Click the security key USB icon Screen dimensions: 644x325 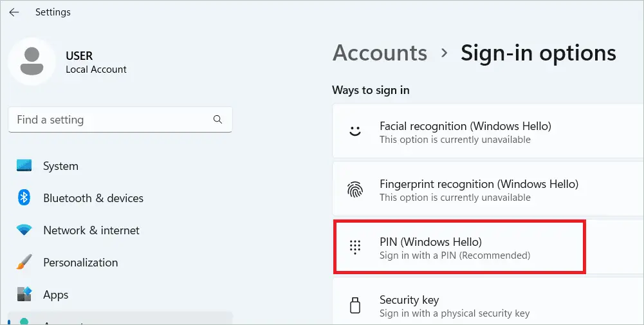tap(355, 305)
